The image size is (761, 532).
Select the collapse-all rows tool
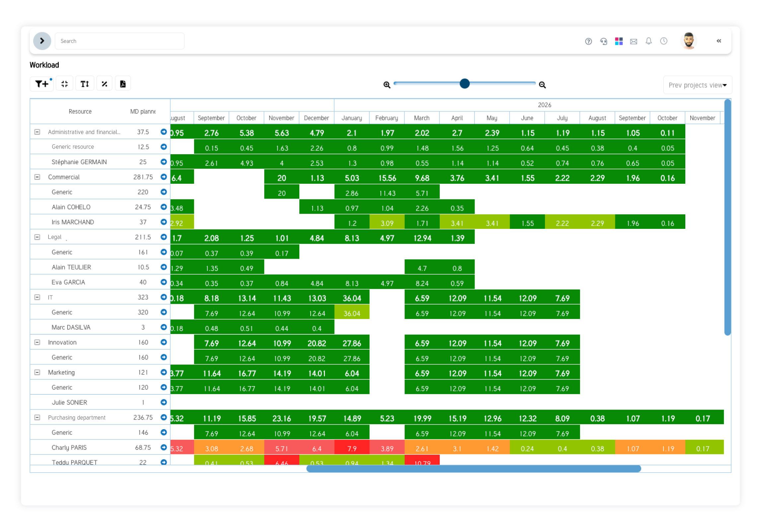coord(64,83)
